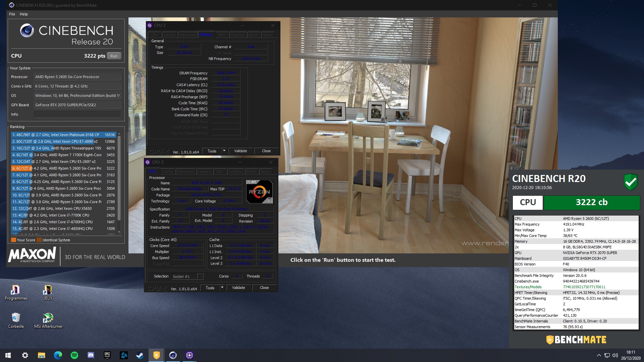Click the MAXON logo in Cinebench

click(32, 255)
